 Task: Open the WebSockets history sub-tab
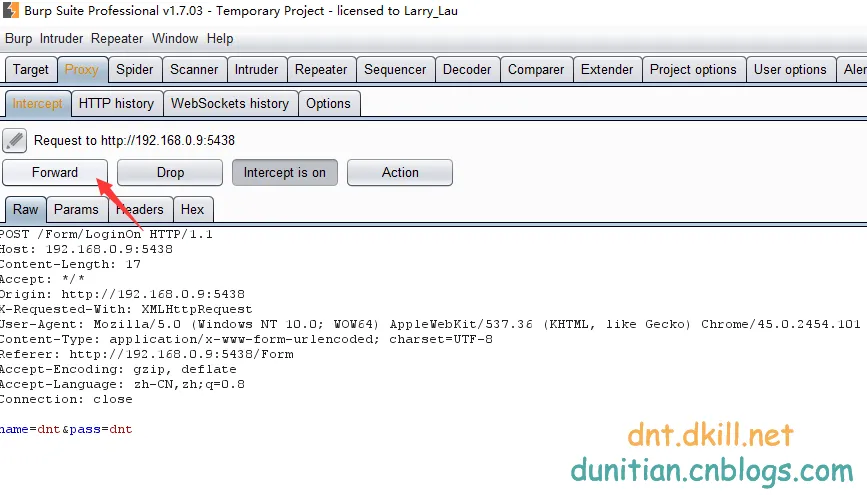coord(230,103)
